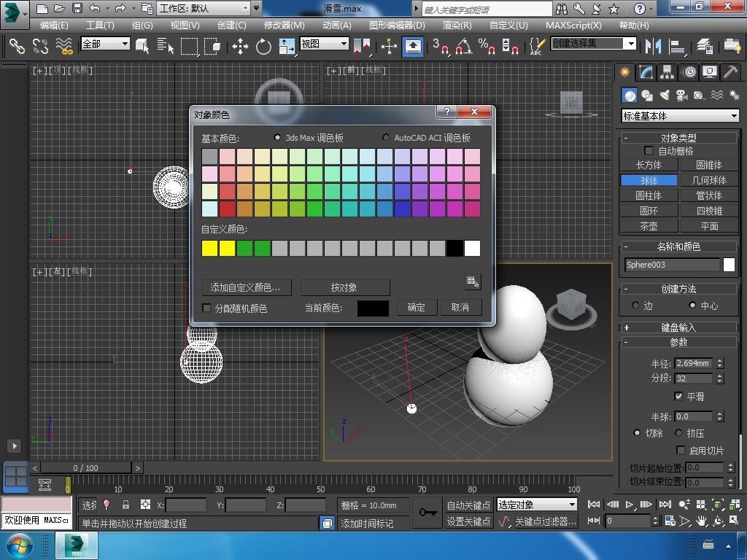Open the 全部 selection filter dropdown

click(x=105, y=44)
